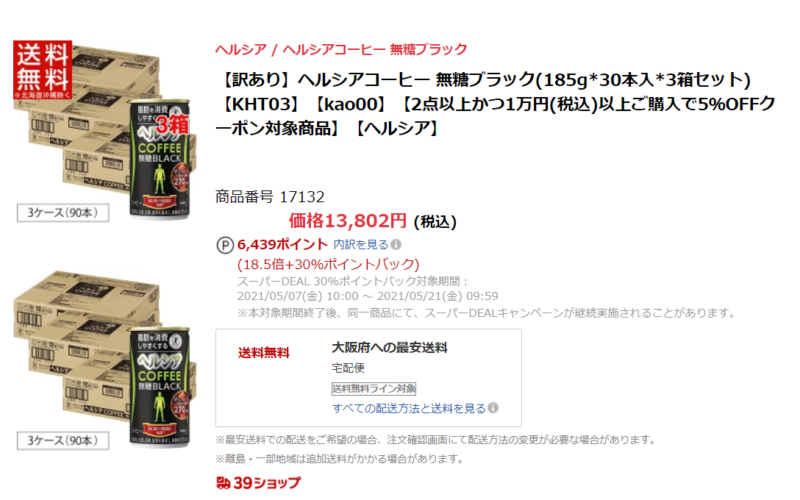Click the 39ショップ truck icon
800x500 pixels.
tap(223, 483)
